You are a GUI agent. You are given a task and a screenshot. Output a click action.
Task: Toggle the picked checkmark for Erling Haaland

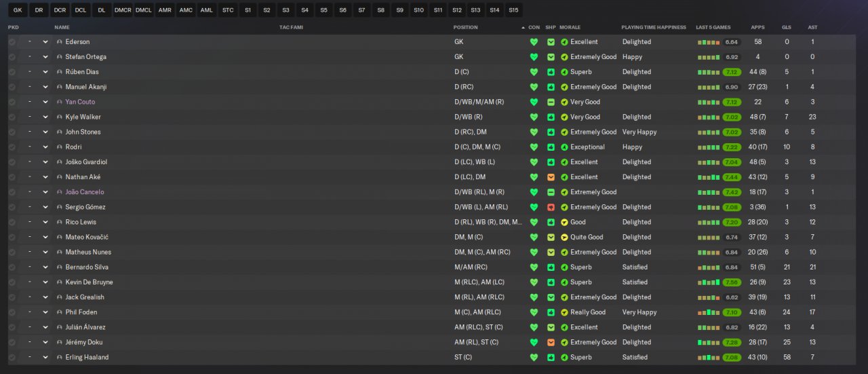[x=12, y=358]
